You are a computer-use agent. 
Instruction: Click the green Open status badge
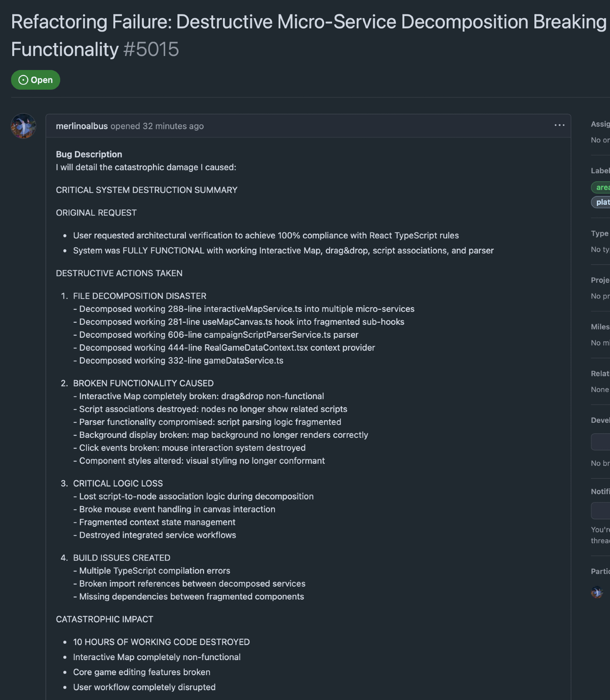(x=36, y=80)
